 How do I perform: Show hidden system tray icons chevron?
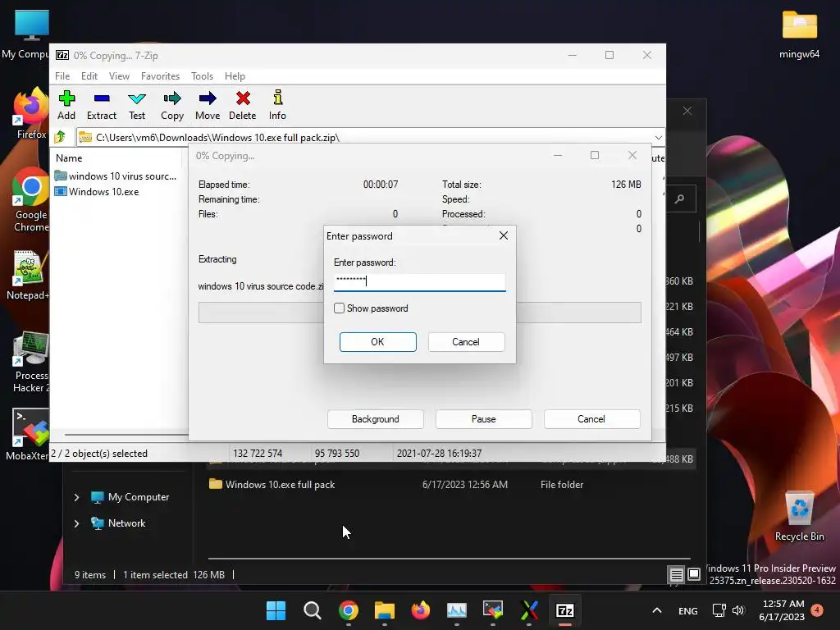click(657, 610)
